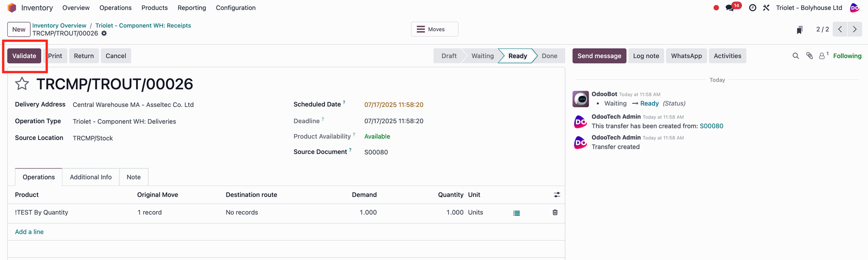Search messages in the chatter
Screen dimensions: 868x260
coord(796,56)
